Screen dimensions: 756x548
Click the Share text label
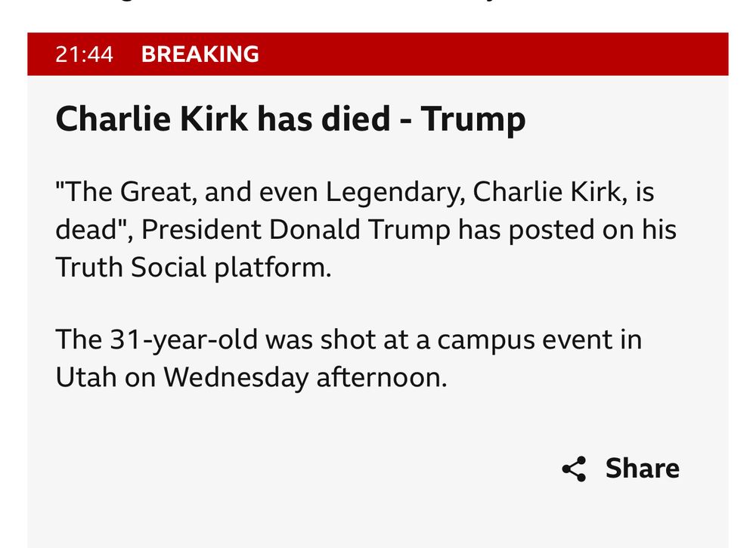coord(642,469)
